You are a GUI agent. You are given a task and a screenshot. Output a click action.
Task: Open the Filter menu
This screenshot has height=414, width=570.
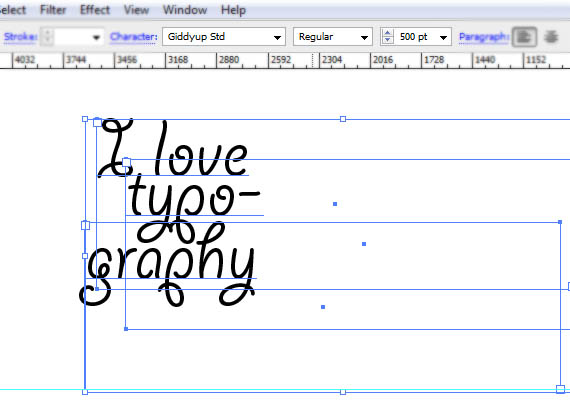pos(53,10)
